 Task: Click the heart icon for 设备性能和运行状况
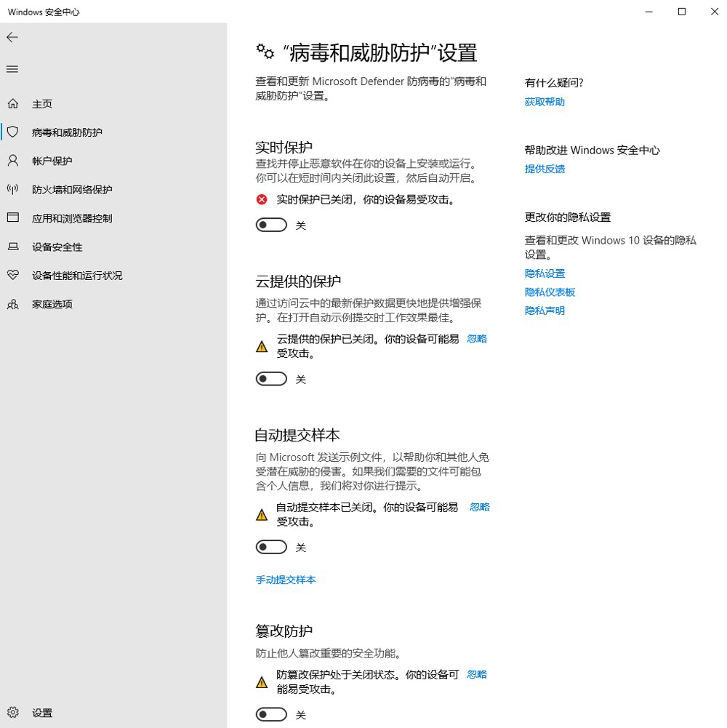(13, 275)
